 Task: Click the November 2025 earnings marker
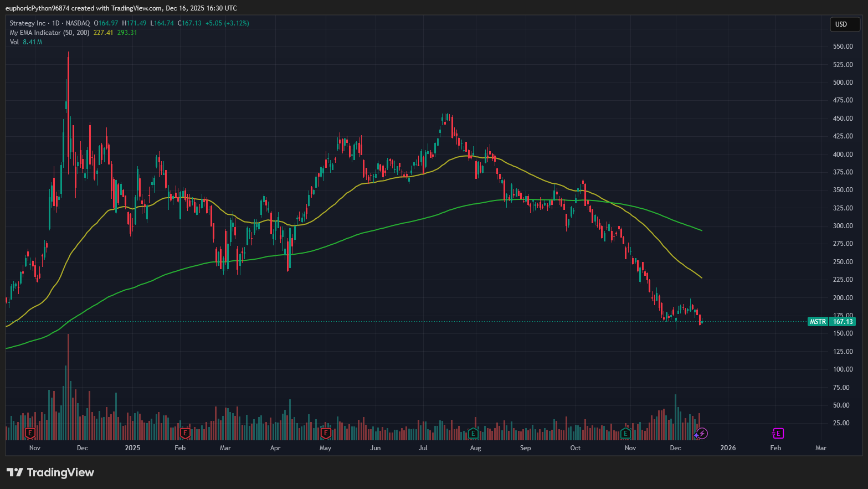click(x=625, y=434)
